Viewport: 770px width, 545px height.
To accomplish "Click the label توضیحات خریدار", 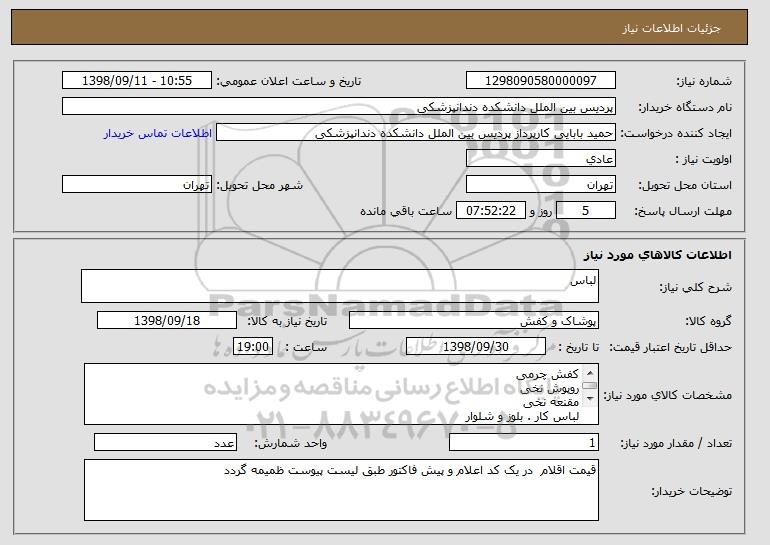I will click(x=691, y=491).
